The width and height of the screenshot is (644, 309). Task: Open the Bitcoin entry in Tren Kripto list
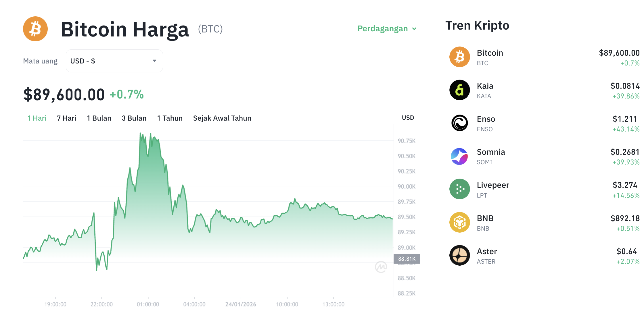click(490, 57)
